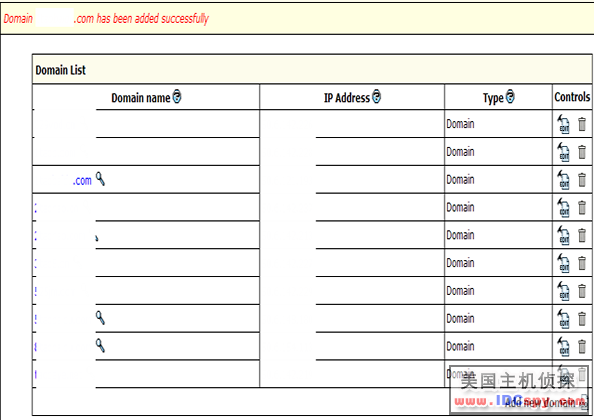The height and width of the screenshot is (420, 594).
Task: Edit the fourth domain row
Action: pyautogui.click(x=563, y=208)
